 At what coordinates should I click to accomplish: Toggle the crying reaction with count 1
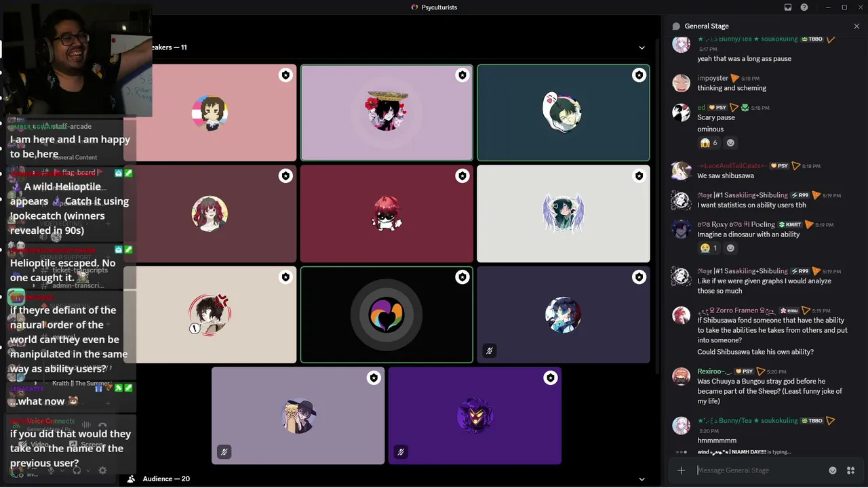[x=709, y=248]
